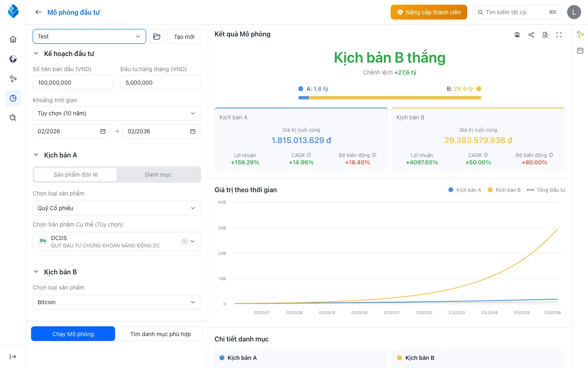This screenshot has width=588, height=368.
Task: Save the simulation using the save icon
Action: [517, 35]
